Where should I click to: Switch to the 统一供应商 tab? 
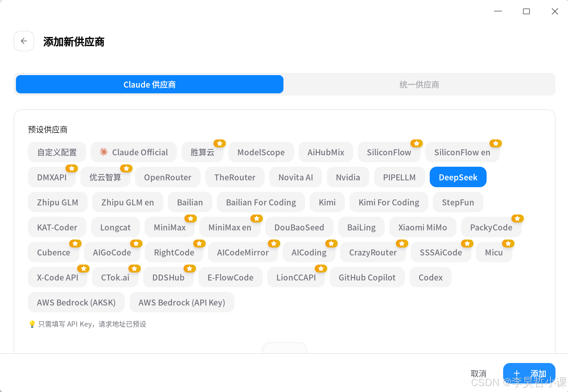point(419,84)
